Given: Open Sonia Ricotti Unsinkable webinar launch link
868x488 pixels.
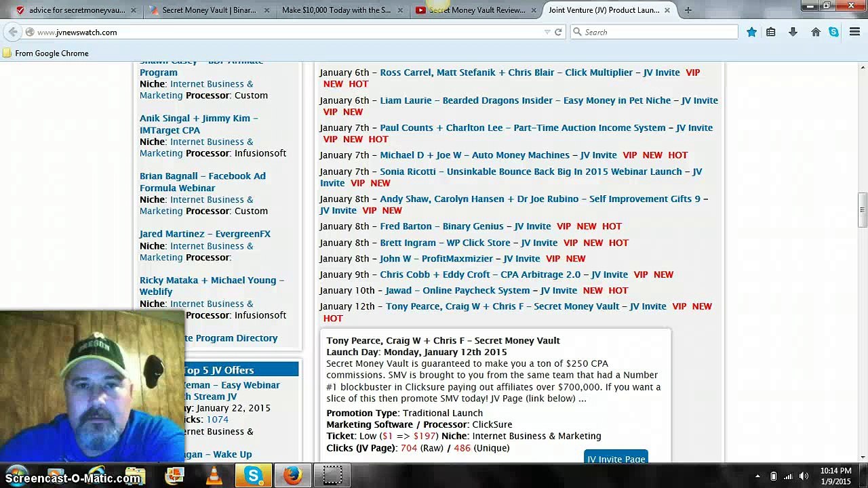Looking at the screenshot, I should pos(540,171).
